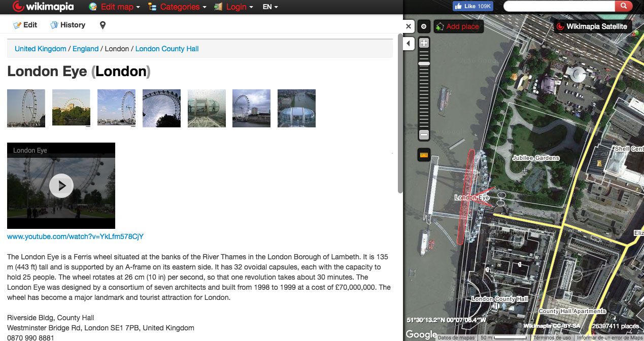The height and width of the screenshot is (341, 644).
Task: Click the red search magnifier button
Action: (623, 6)
